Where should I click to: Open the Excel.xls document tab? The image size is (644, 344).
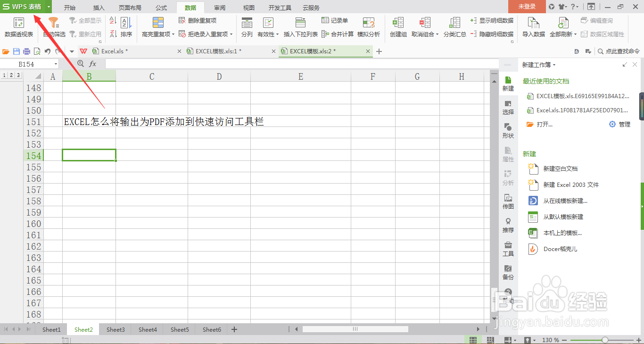coord(137,51)
